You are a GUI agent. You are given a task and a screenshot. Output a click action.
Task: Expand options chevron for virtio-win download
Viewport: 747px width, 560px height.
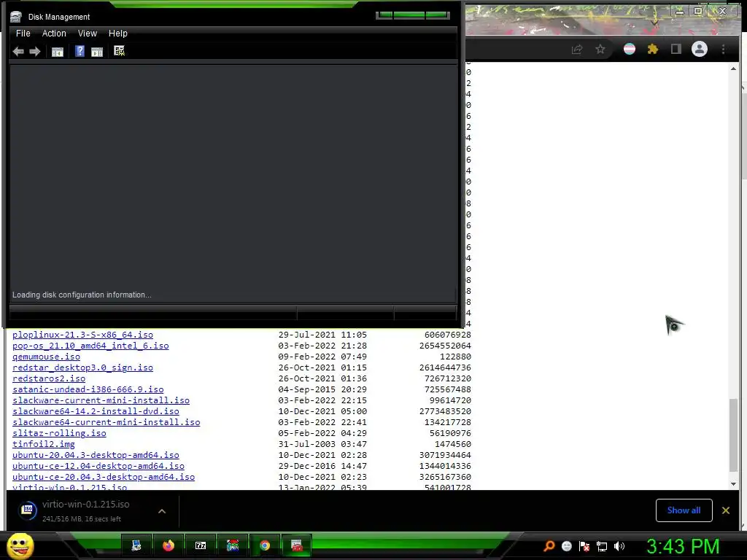(x=162, y=511)
